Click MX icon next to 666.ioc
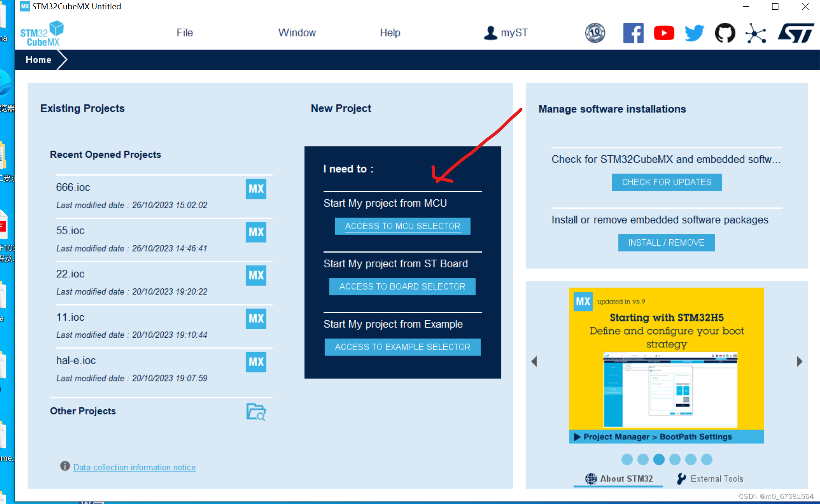 tap(256, 189)
